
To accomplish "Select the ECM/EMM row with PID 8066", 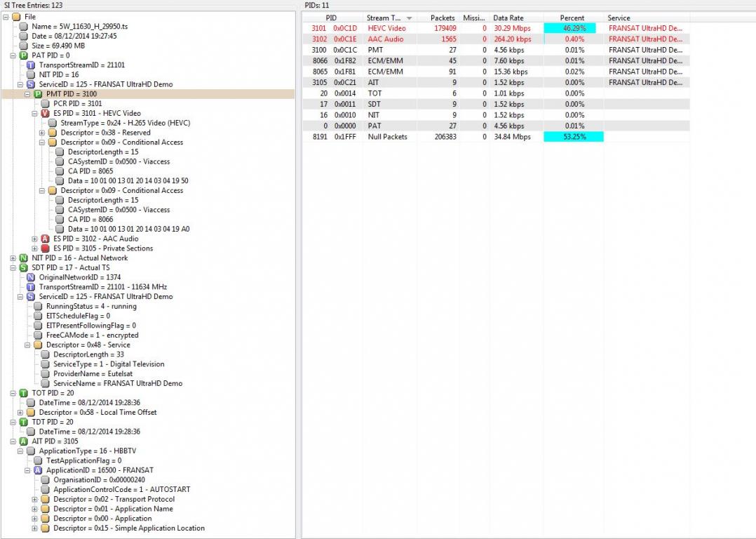I will pyautogui.click(x=496, y=61).
